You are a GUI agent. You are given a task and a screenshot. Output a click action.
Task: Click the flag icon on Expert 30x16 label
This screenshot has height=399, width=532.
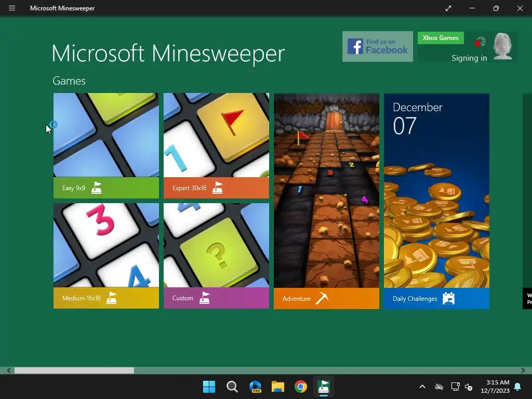click(x=218, y=188)
